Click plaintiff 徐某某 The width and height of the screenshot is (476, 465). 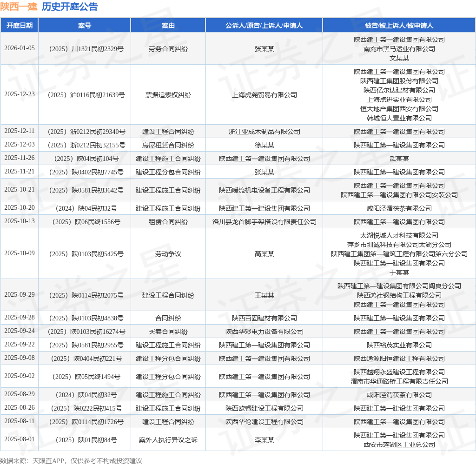tap(264, 145)
